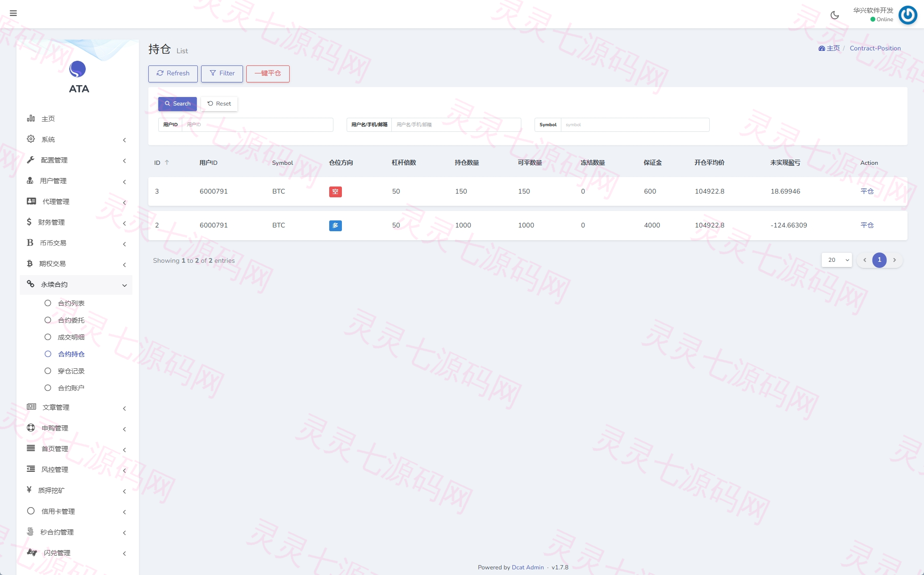Open 穿仓记录 submenu item

(71, 371)
